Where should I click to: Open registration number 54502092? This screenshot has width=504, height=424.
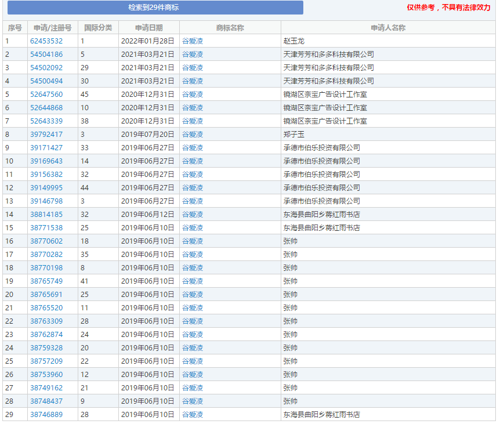point(46,68)
